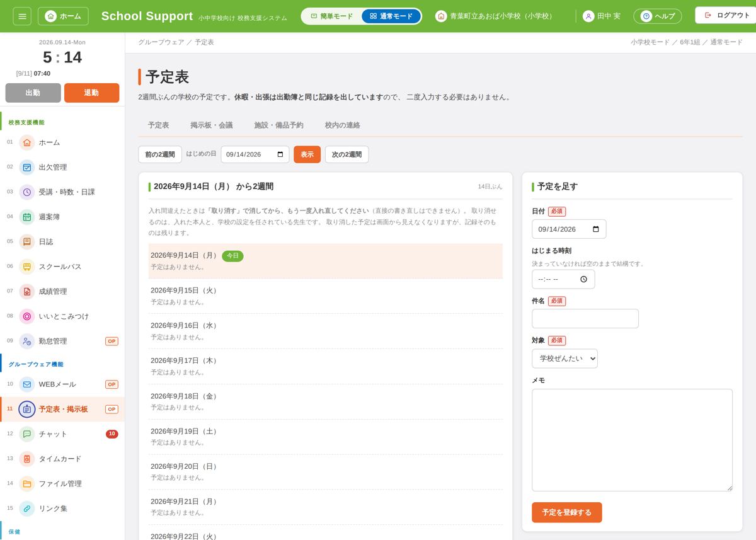This screenshot has width=756, height=540.
Task: Open スクールバス bus icon
Action: click(27, 267)
